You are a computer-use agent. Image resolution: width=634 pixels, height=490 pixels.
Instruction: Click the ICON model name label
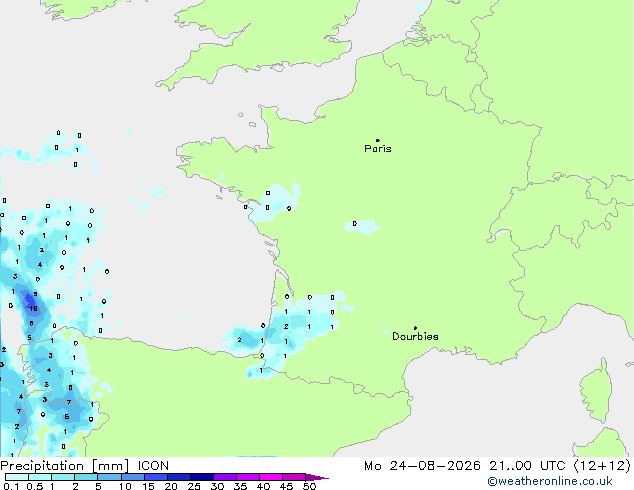point(153,466)
